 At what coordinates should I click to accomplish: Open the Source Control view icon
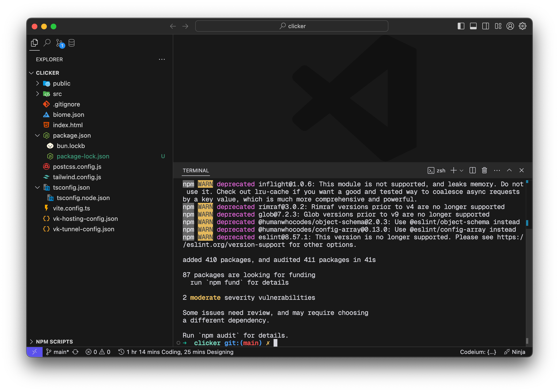tap(60, 43)
